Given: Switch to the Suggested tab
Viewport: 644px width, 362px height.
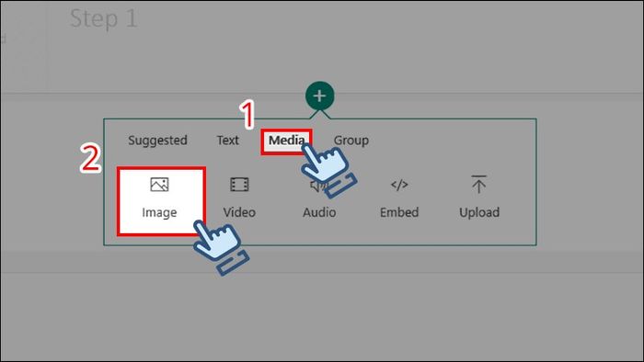Looking at the screenshot, I should pyautogui.click(x=157, y=141).
